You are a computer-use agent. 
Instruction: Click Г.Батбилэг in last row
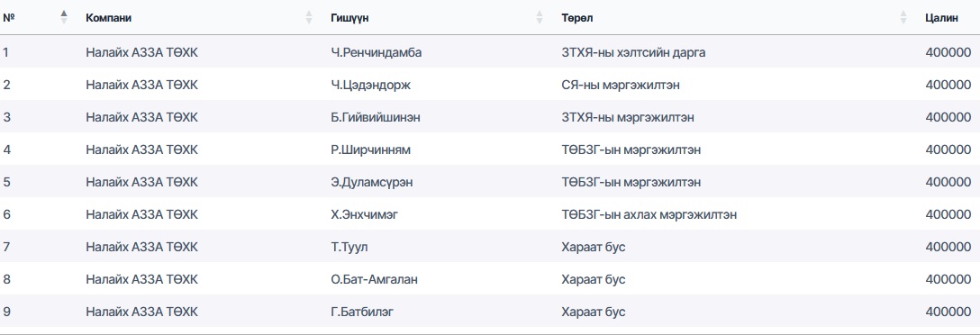362,312
